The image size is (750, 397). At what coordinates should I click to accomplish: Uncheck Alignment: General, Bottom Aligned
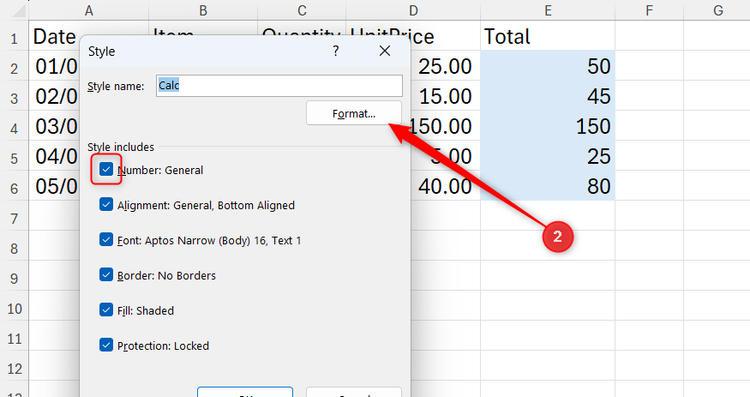click(106, 204)
